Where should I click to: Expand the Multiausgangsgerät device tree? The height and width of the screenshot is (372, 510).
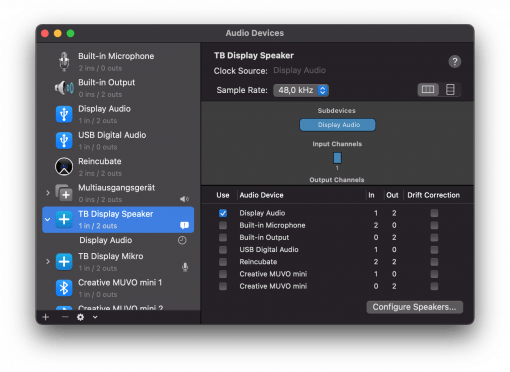point(48,193)
